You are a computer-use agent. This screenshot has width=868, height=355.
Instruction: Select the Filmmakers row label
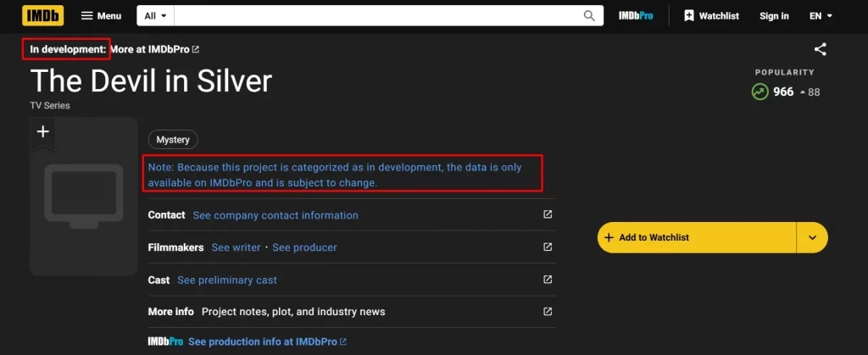click(176, 247)
